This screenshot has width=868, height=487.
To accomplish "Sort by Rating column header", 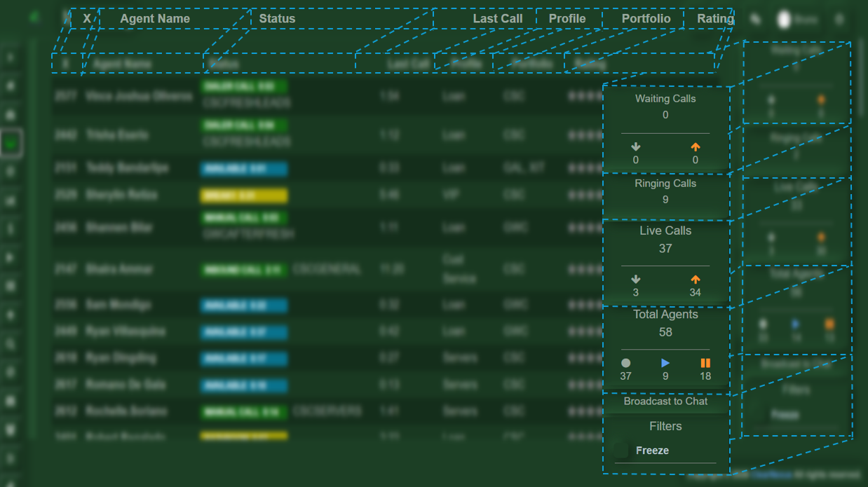I will (x=714, y=19).
